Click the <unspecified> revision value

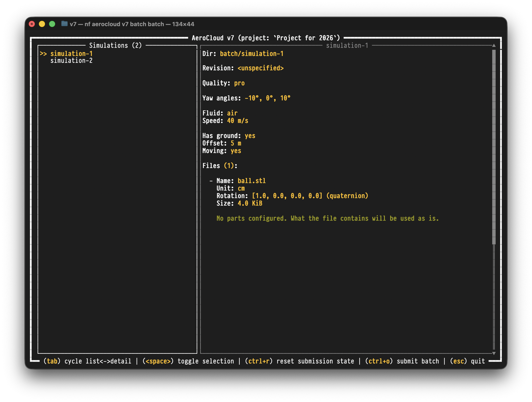click(x=260, y=68)
